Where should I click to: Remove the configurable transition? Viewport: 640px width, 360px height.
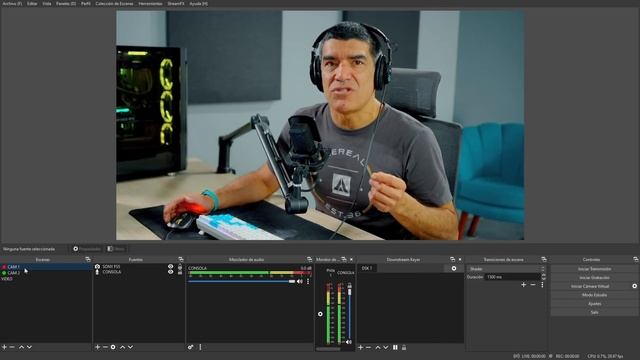[533, 284]
